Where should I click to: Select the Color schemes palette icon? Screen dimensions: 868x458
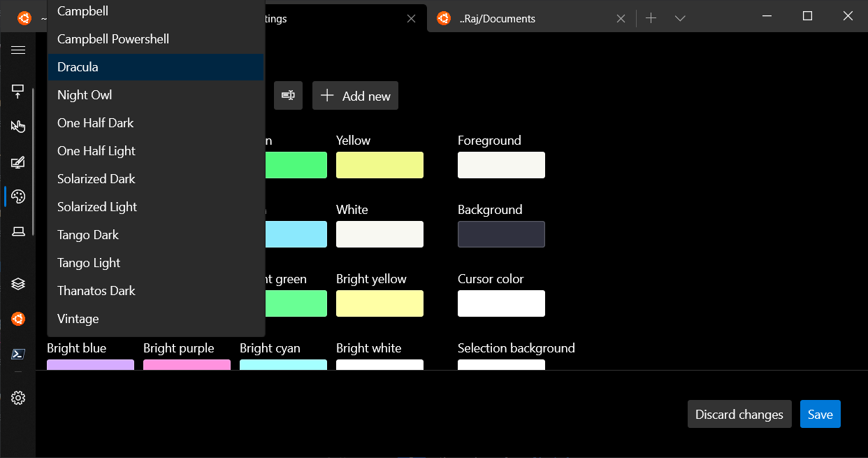tap(18, 196)
